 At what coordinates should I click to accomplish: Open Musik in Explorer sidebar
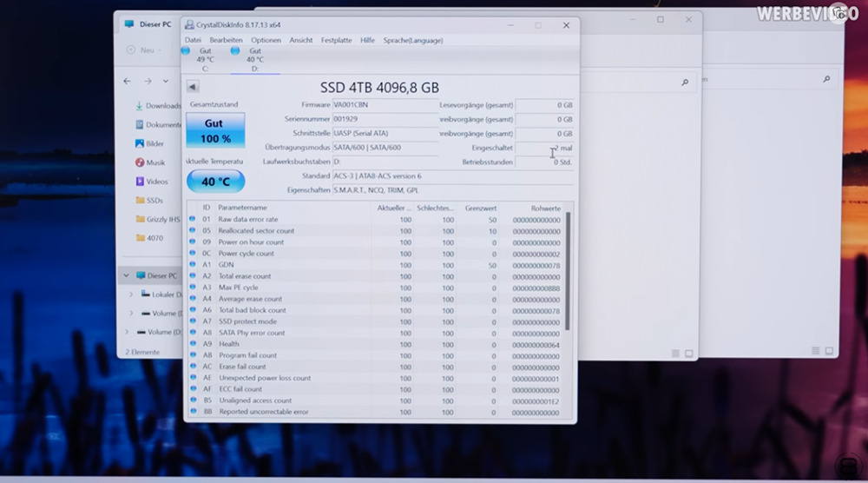tap(150, 162)
